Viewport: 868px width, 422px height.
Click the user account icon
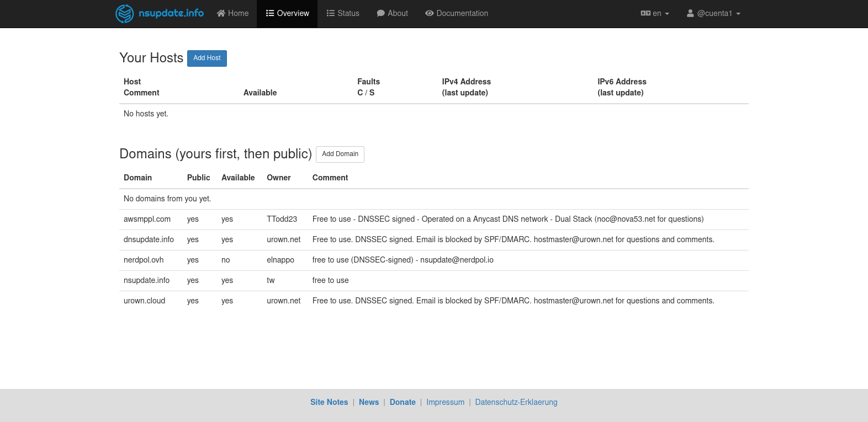pyautogui.click(x=690, y=13)
